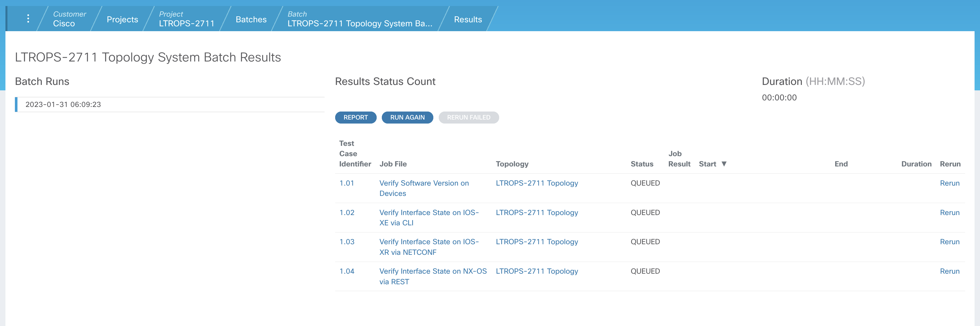
Task: Click the RERUN FAILED button
Action: coord(468,118)
